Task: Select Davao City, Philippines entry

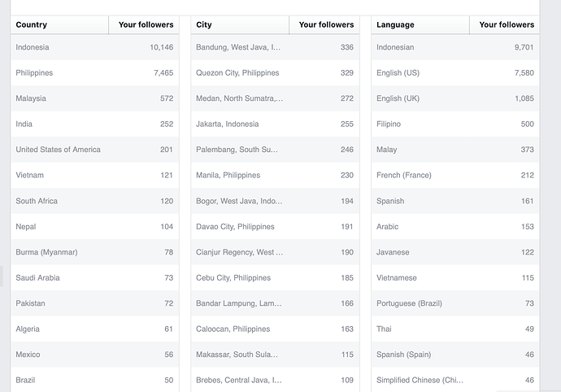Action: (235, 227)
